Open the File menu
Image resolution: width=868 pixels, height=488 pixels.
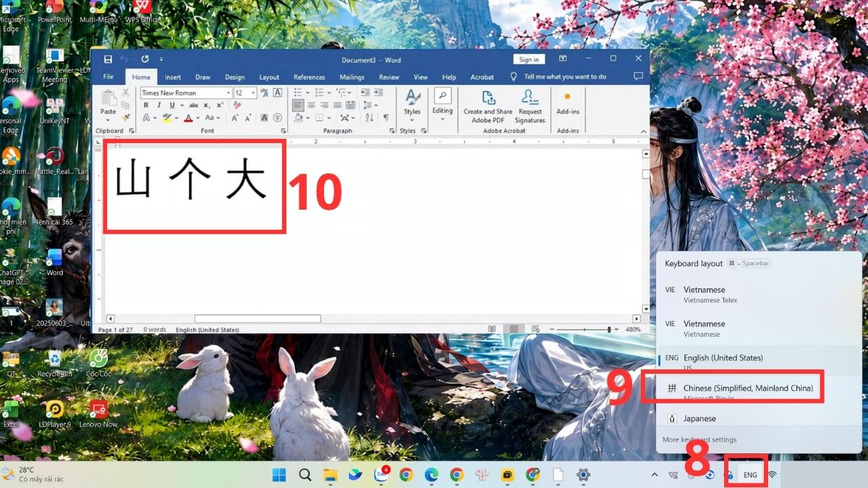[x=109, y=77]
